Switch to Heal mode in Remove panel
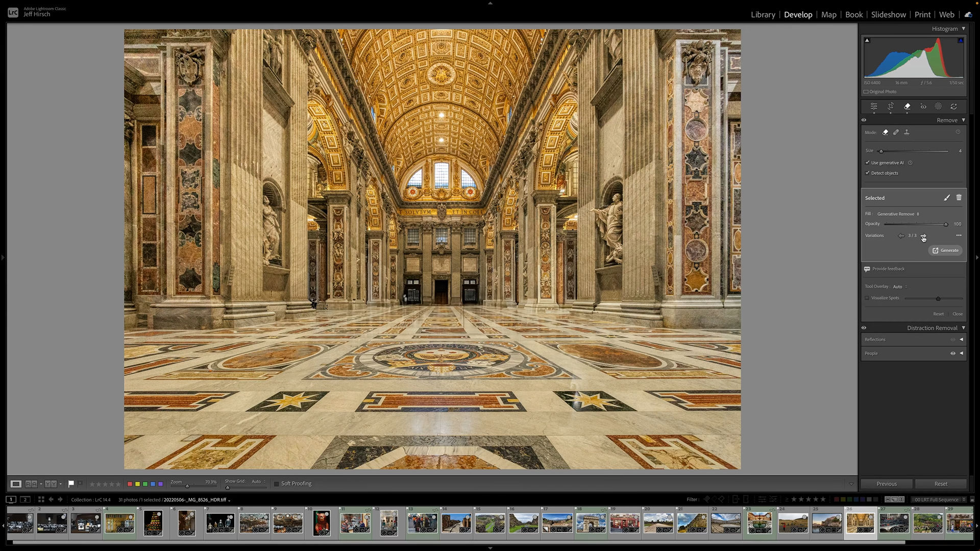980x551 pixels. tap(896, 132)
